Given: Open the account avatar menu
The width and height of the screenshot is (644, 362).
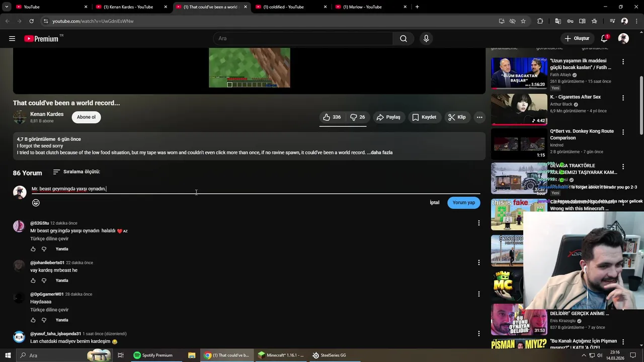Looking at the screenshot, I should point(623,39).
